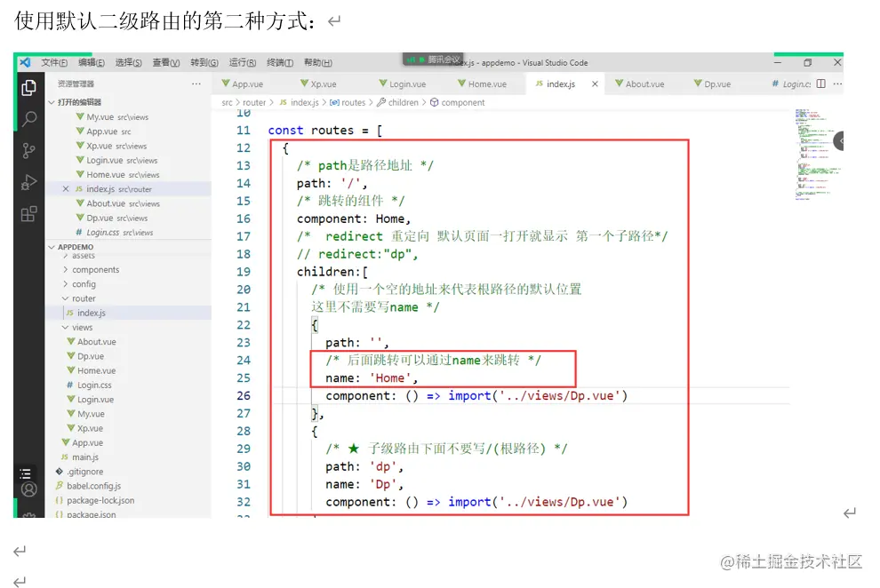Click router in the breadcrumb
Viewport: 880px width, 588px height.
tap(254, 102)
